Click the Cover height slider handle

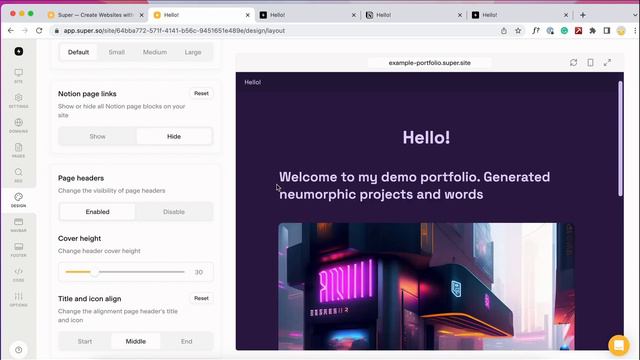[94, 272]
